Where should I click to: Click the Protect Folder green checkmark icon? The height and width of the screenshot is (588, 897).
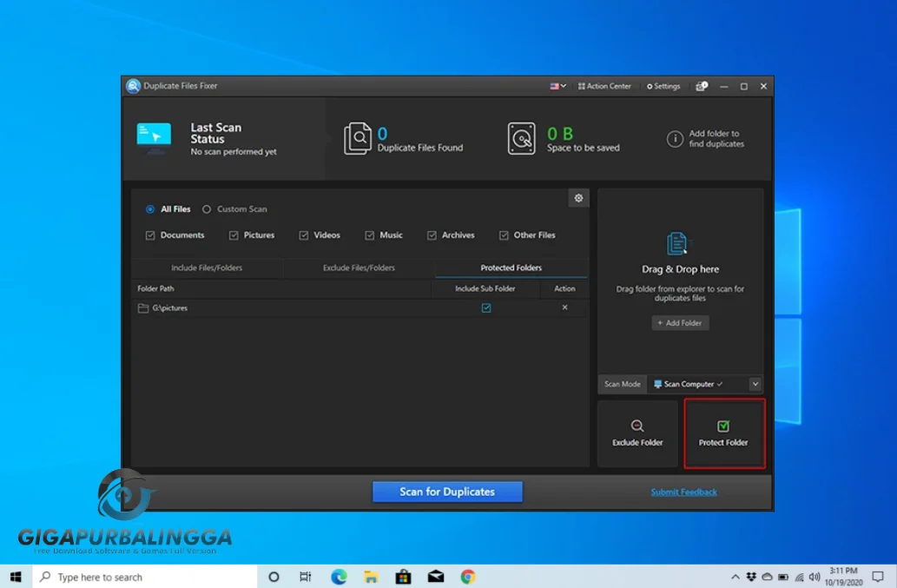(723, 426)
